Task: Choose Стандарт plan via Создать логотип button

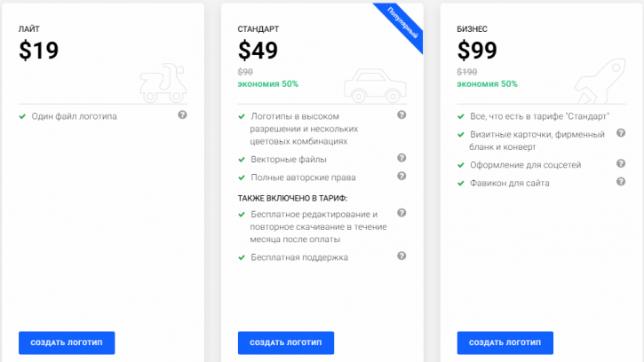Action: pyautogui.click(x=286, y=342)
